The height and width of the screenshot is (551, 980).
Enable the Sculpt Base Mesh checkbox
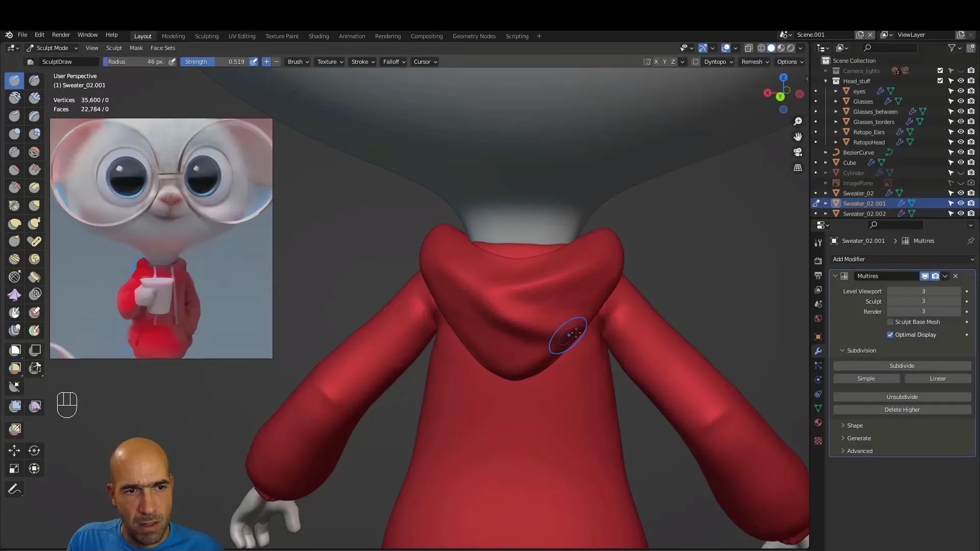(x=891, y=322)
